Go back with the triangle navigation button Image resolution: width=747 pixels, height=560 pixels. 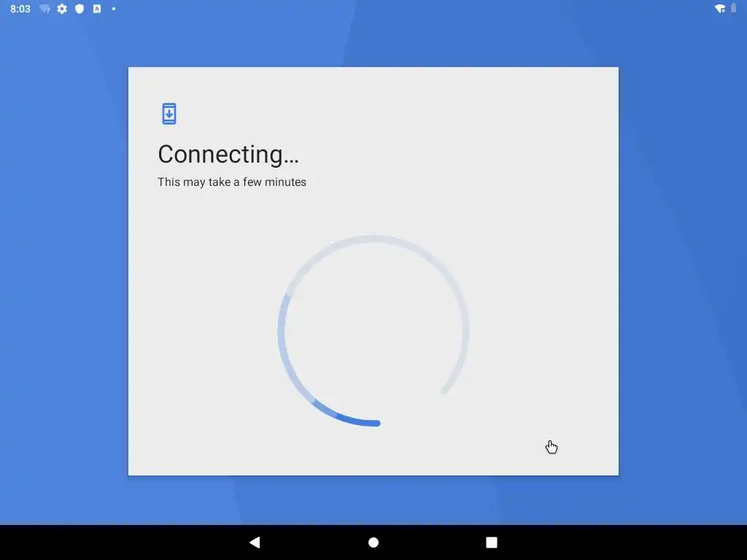[255, 542]
